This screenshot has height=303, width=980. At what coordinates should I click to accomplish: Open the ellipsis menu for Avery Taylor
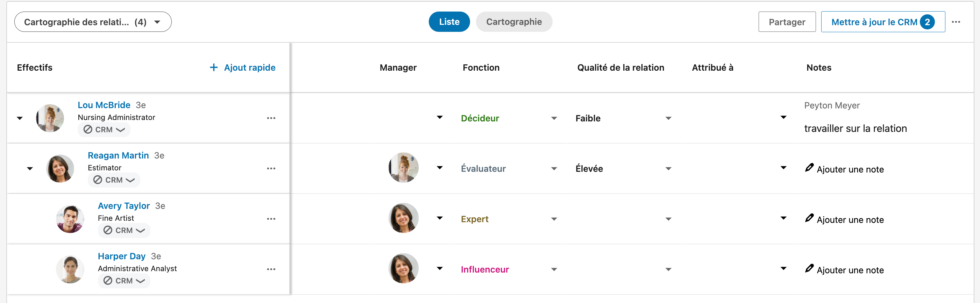271,219
